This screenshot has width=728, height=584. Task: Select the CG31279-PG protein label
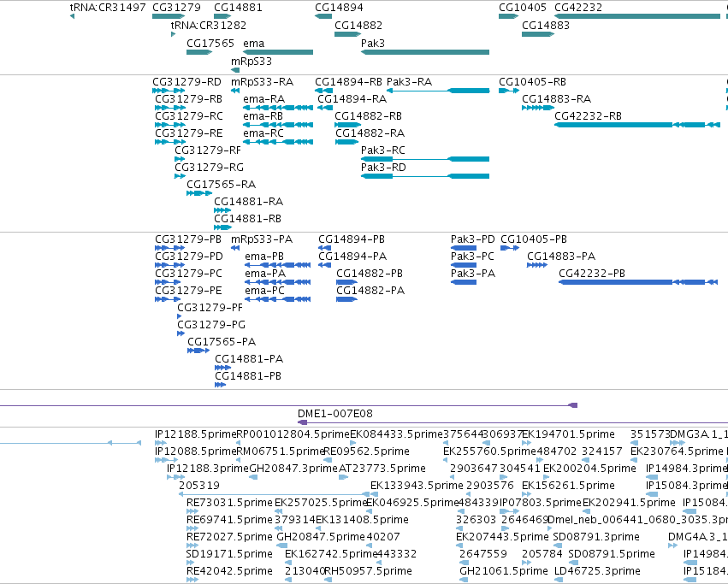pyautogui.click(x=211, y=325)
